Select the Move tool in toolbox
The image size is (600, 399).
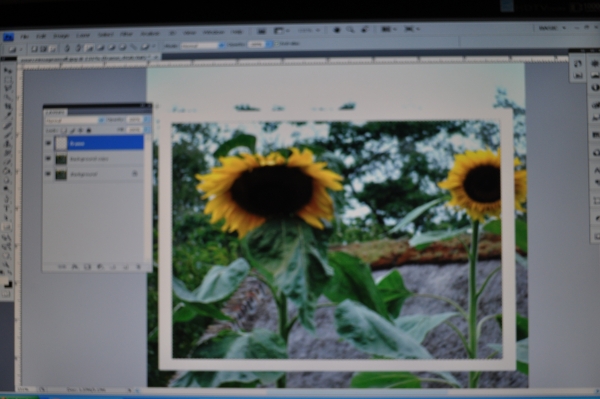coord(8,71)
